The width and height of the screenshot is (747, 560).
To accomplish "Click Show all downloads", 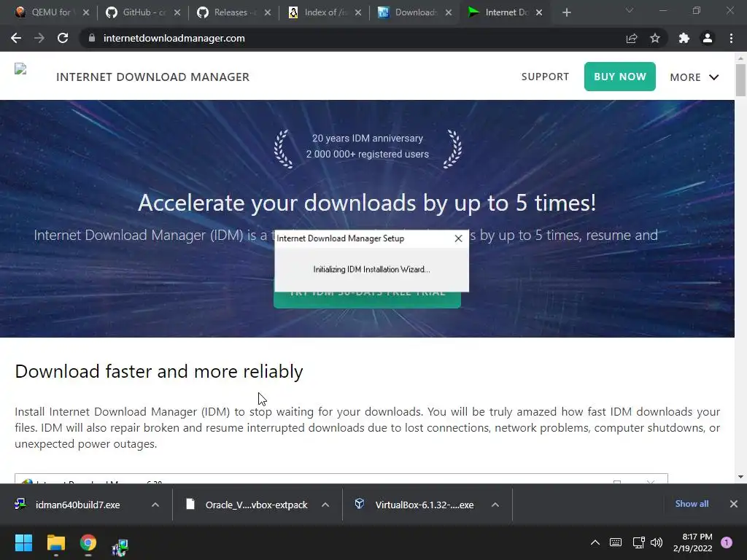I will [692, 504].
